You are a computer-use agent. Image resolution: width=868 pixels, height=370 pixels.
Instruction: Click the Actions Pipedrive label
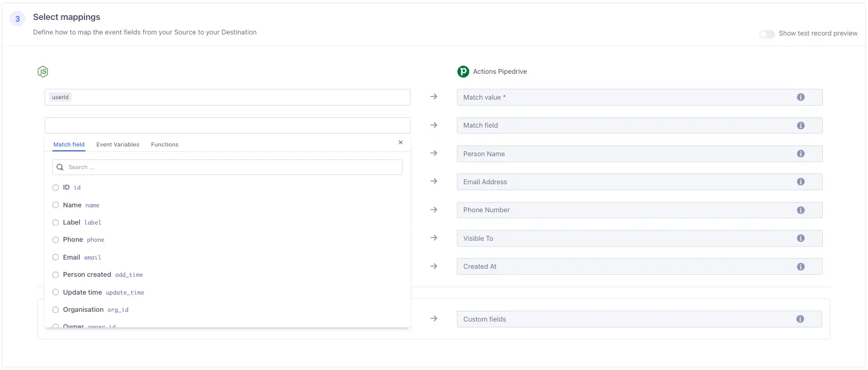[x=500, y=72]
